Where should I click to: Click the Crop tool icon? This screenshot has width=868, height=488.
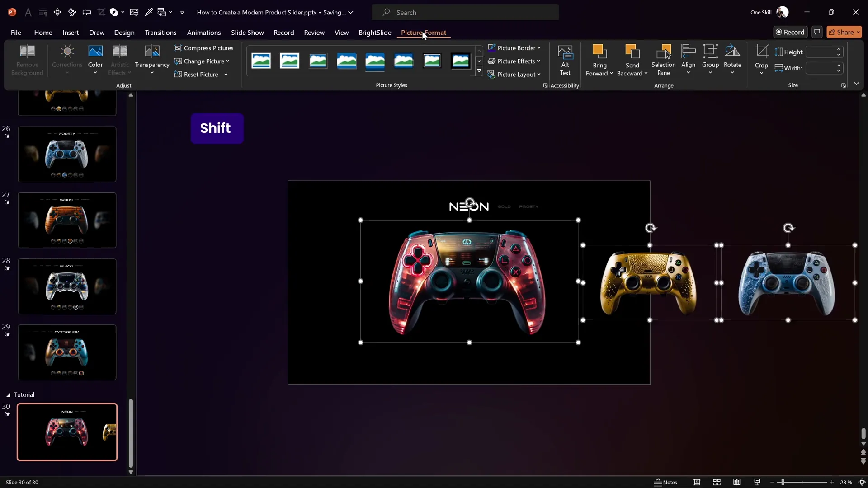coord(761,52)
